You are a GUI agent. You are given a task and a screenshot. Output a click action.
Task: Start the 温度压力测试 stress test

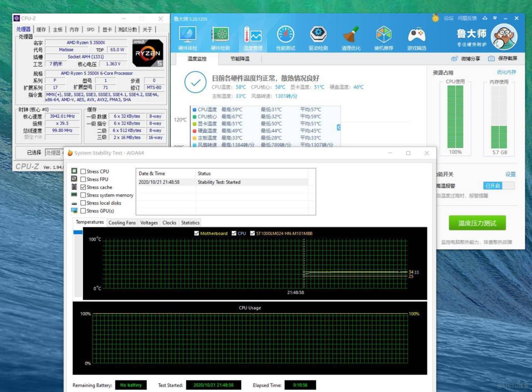[x=477, y=223]
